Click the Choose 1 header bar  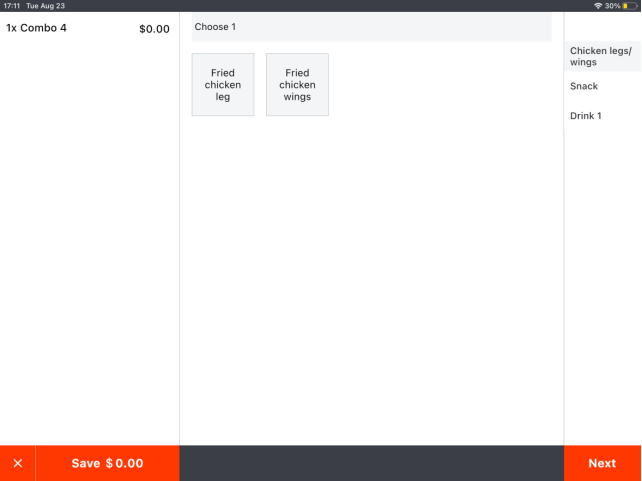click(x=371, y=27)
